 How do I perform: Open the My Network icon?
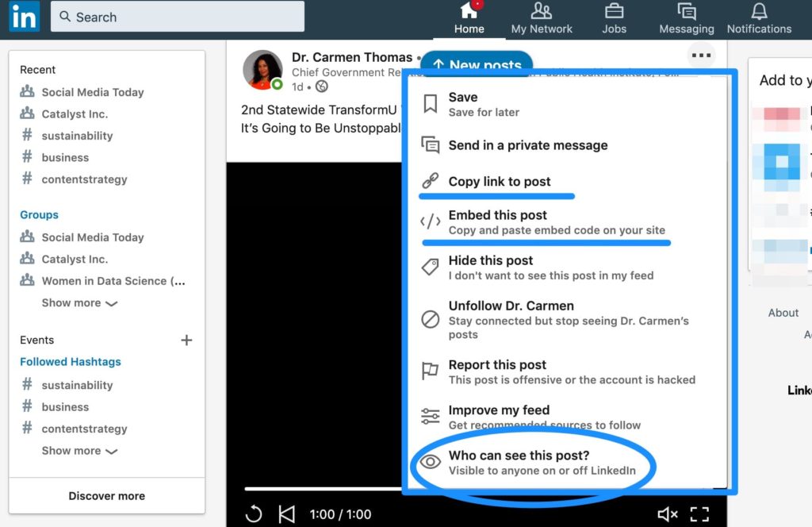[542, 12]
